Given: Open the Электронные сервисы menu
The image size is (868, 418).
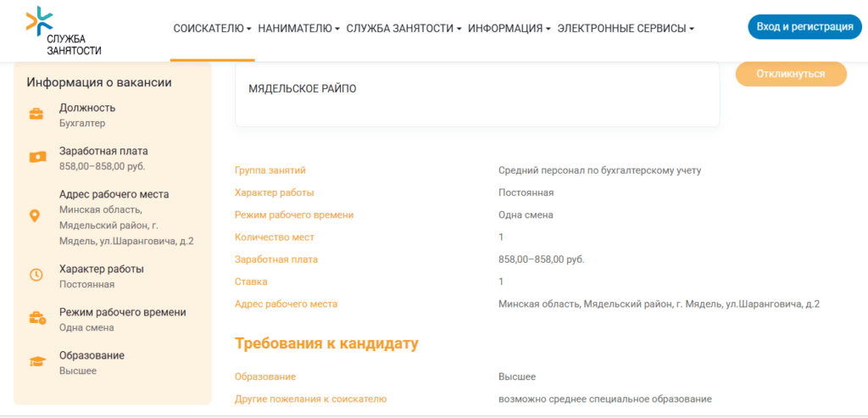Looking at the screenshot, I should pos(626,28).
